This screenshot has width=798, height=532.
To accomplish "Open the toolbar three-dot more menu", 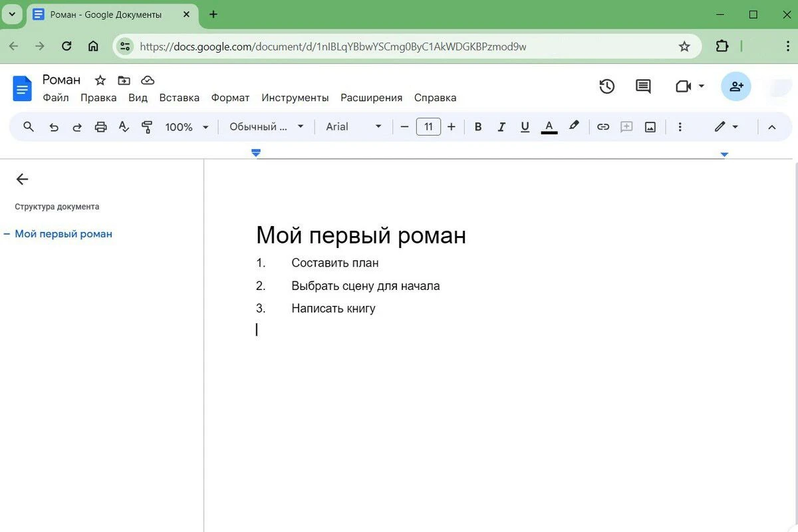I will pos(680,127).
